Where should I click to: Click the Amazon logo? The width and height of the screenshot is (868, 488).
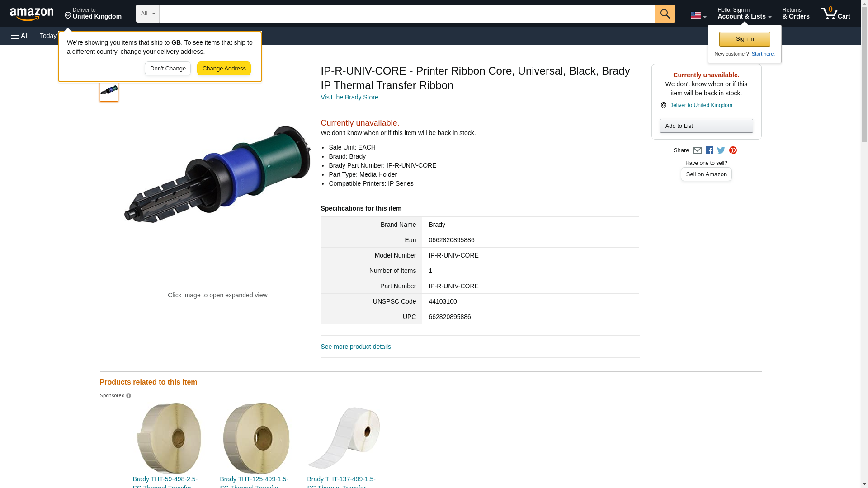32,14
